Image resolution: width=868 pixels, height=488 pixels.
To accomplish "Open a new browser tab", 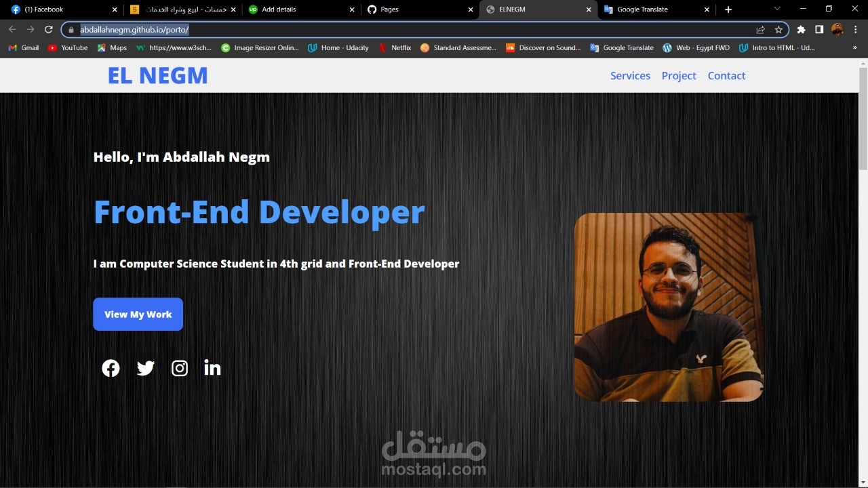I will click(728, 9).
